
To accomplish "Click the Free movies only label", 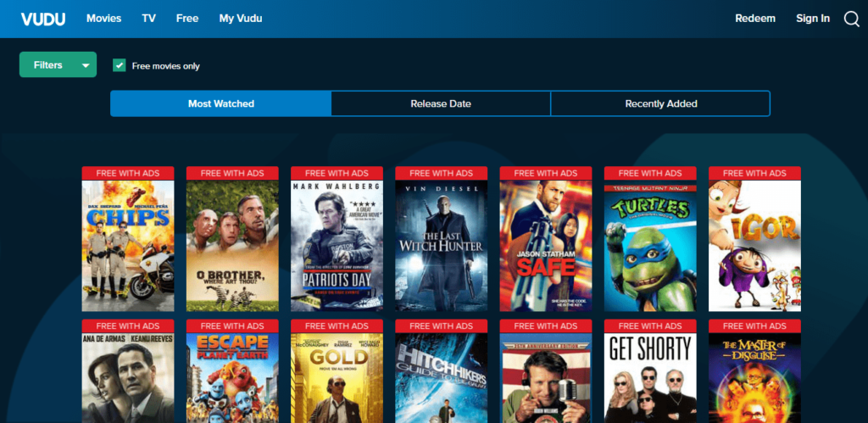I will click(x=165, y=66).
